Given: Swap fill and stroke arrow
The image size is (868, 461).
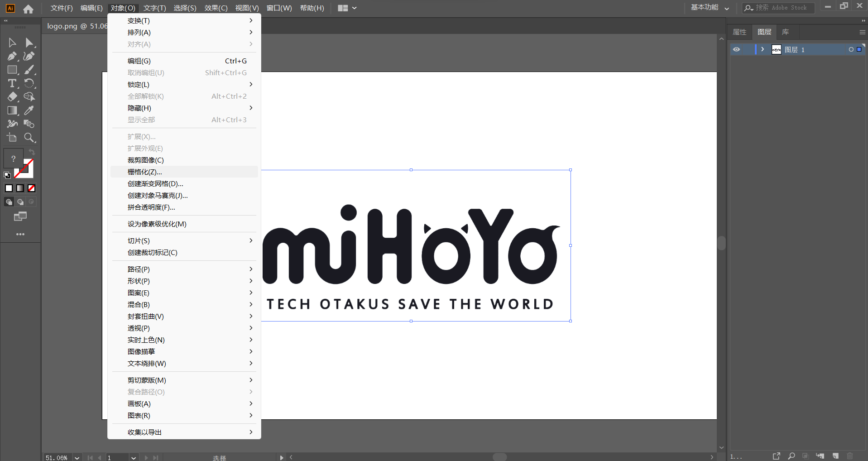Looking at the screenshot, I should 32,152.
